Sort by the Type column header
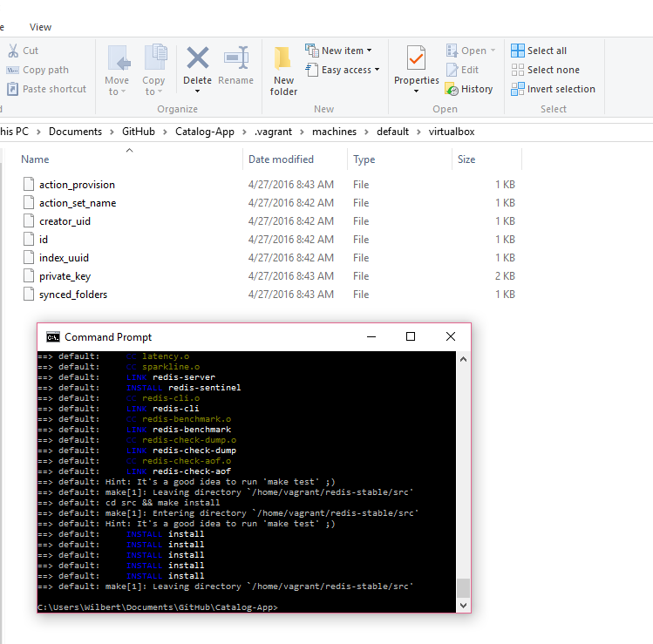 (x=364, y=159)
